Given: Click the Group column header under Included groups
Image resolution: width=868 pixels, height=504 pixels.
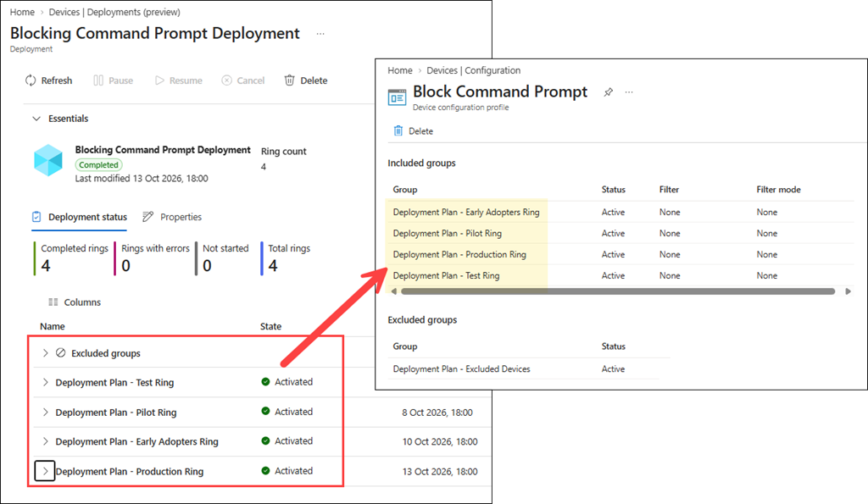Looking at the screenshot, I should pos(405,190).
